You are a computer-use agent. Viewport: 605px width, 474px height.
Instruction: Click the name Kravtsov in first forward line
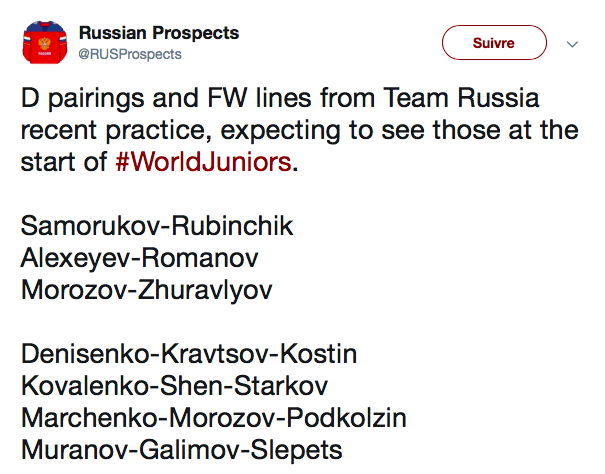pos(215,354)
